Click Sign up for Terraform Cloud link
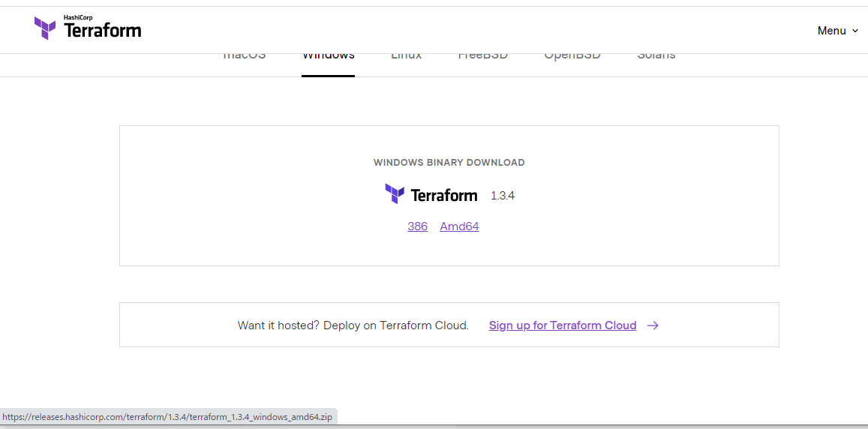The image size is (868, 429). pyautogui.click(x=563, y=325)
